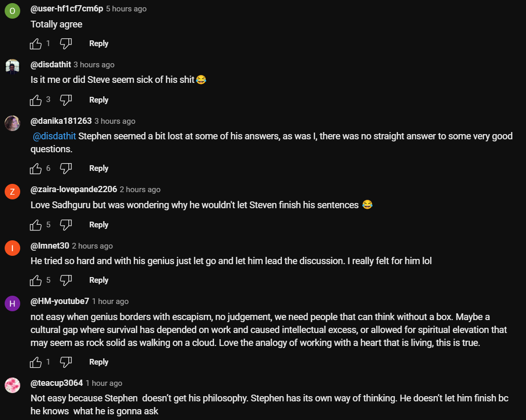Open the @disdathit mention link in reply
The height and width of the screenshot is (420, 526).
tap(54, 136)
